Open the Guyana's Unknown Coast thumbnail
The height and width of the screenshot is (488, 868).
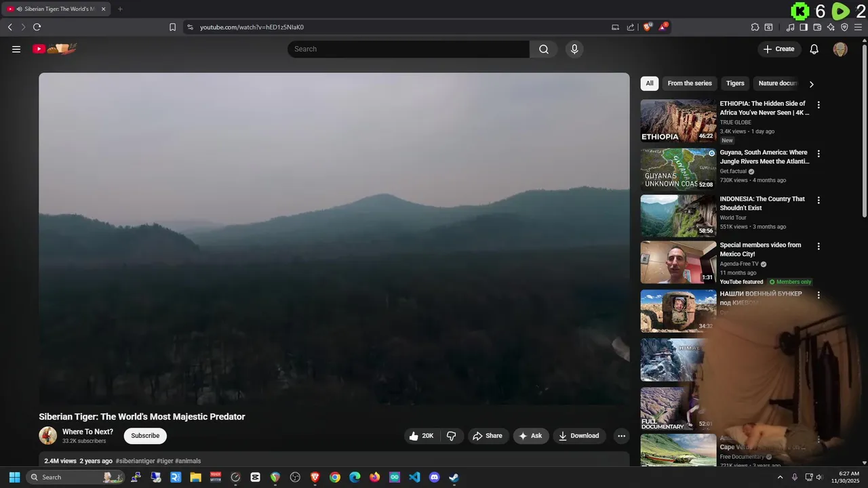pyautogui.click(x=678, y=169)
